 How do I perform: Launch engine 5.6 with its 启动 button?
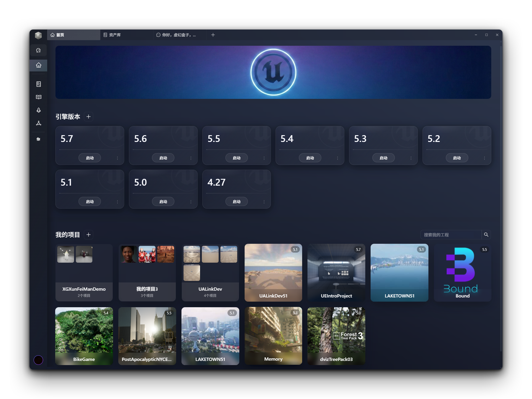tap(163, 158)
